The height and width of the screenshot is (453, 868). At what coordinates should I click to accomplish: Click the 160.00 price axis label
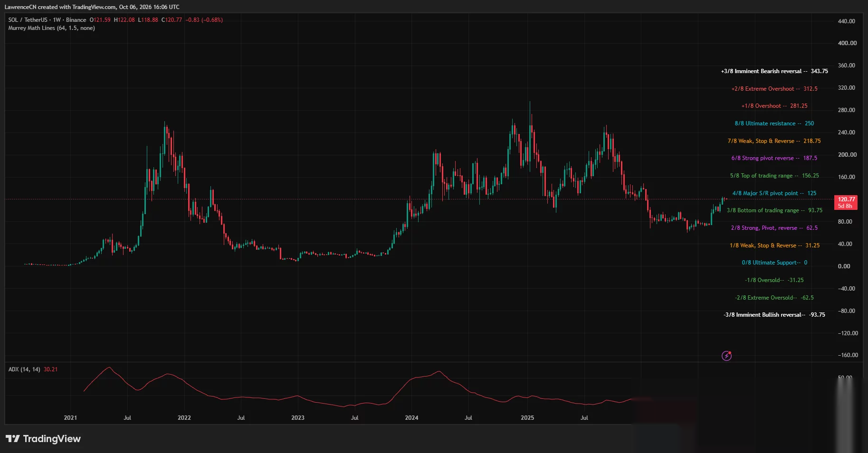coord(847,177)
